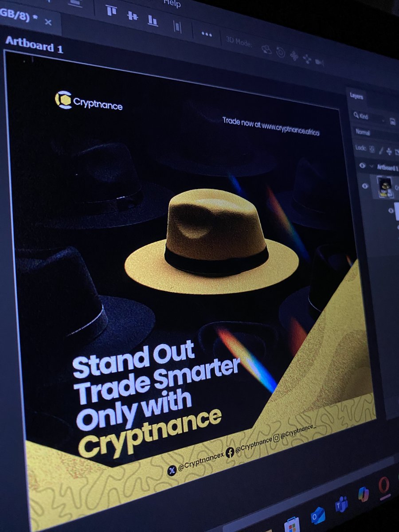Select the 3D slide mode icon
Screen dimensions: 399x532
coord(307,59)
